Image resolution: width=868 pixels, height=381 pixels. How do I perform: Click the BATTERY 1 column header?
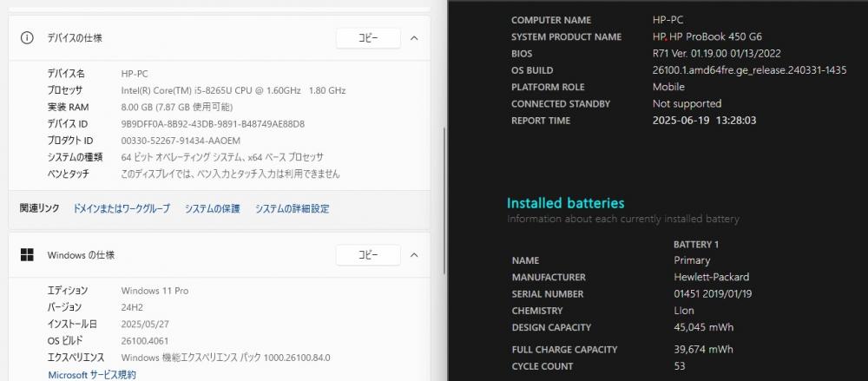click(x=696, y=244)
